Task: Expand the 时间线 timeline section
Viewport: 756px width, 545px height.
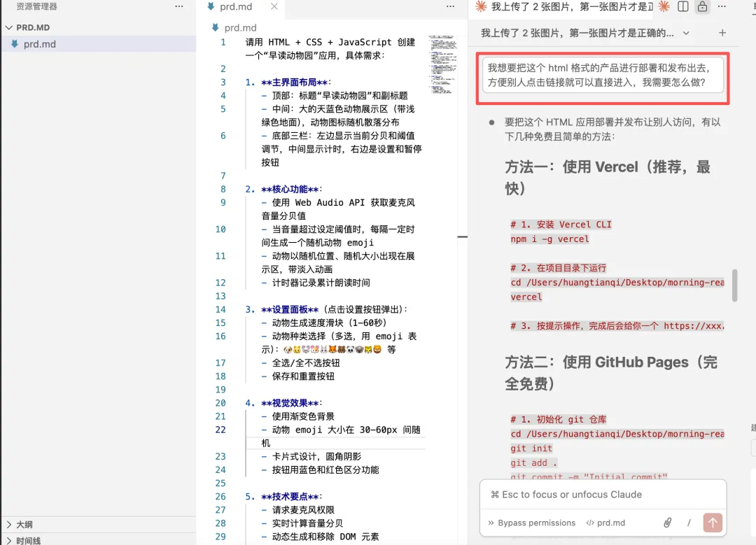Action: click(24, 540)
